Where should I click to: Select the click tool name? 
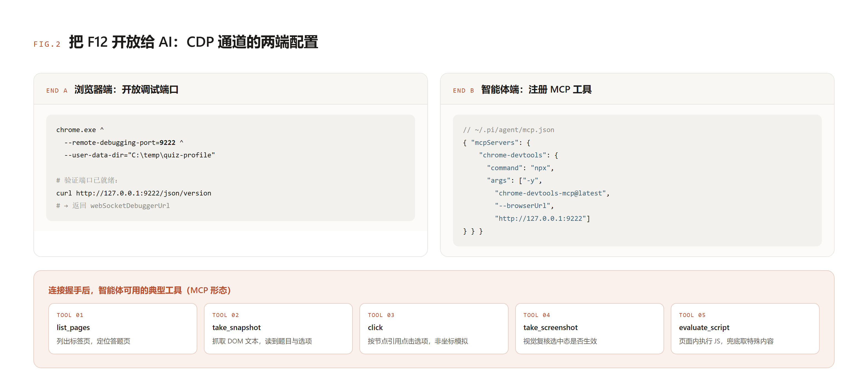pyautogui.click(x=375, y=328)
